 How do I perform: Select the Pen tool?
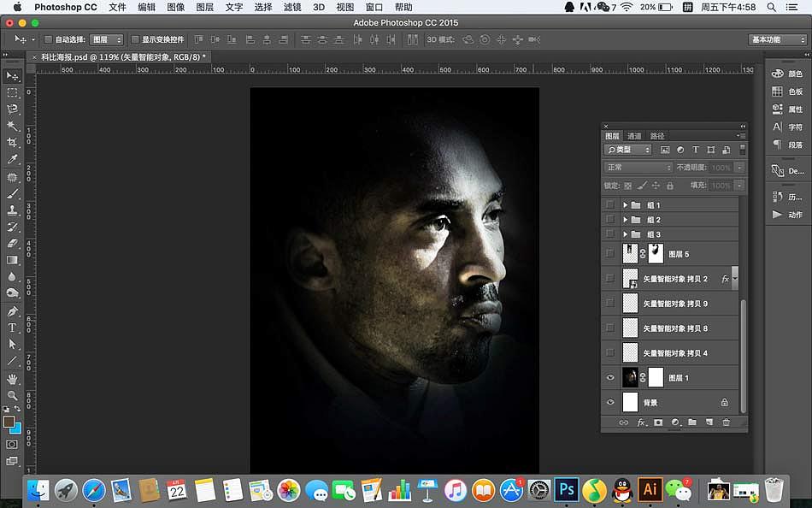click(x=13, y=311)
